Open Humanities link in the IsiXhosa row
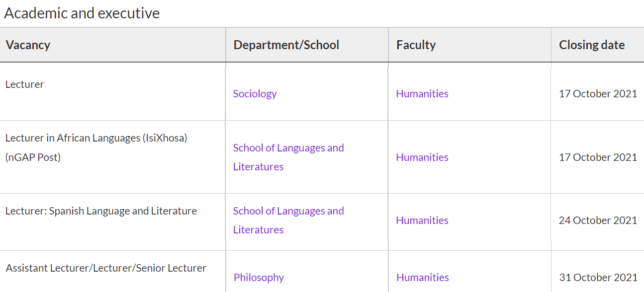 click(x=422, y=157)
